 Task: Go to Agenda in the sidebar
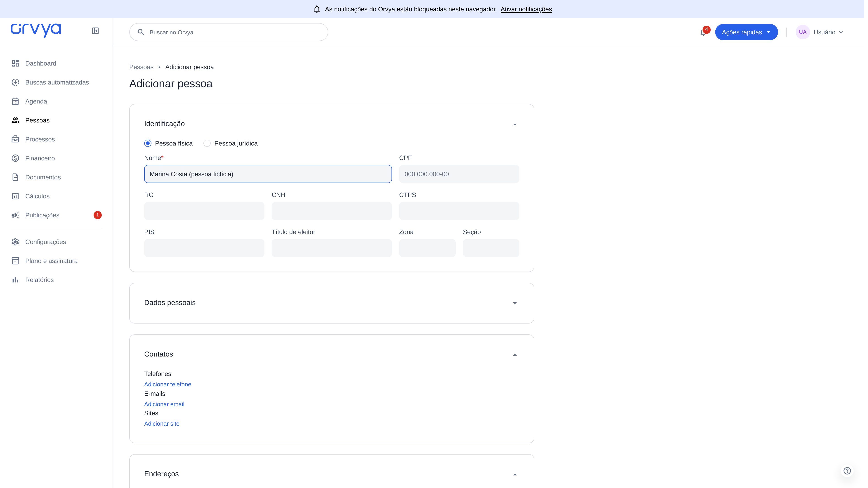tap(56, 101)
